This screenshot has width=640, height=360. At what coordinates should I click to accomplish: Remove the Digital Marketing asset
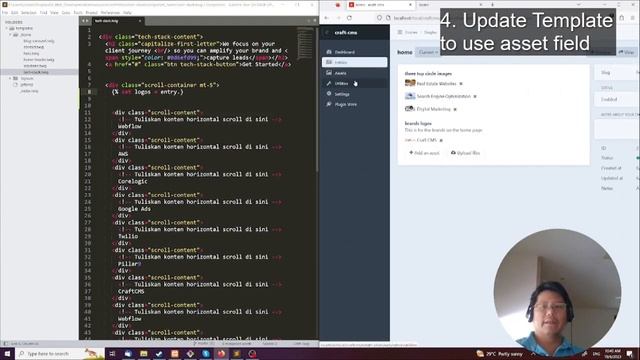pyautogui.click(x=455, y=109)
